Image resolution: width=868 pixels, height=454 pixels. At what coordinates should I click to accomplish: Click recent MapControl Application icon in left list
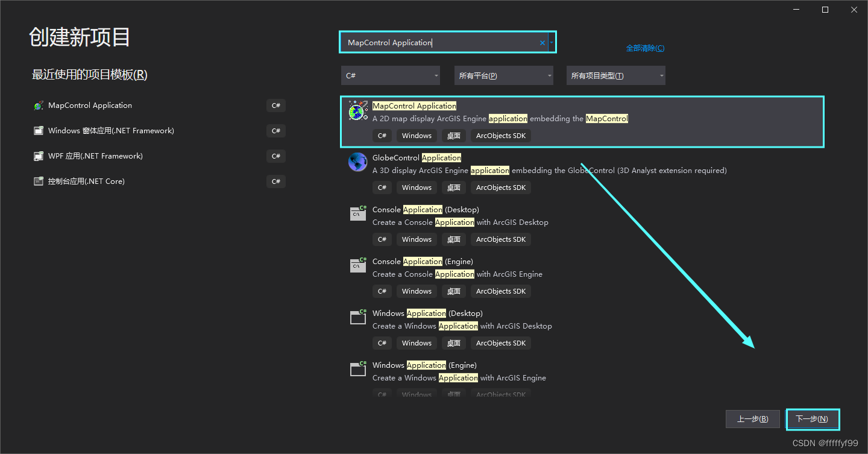[39, 106]
